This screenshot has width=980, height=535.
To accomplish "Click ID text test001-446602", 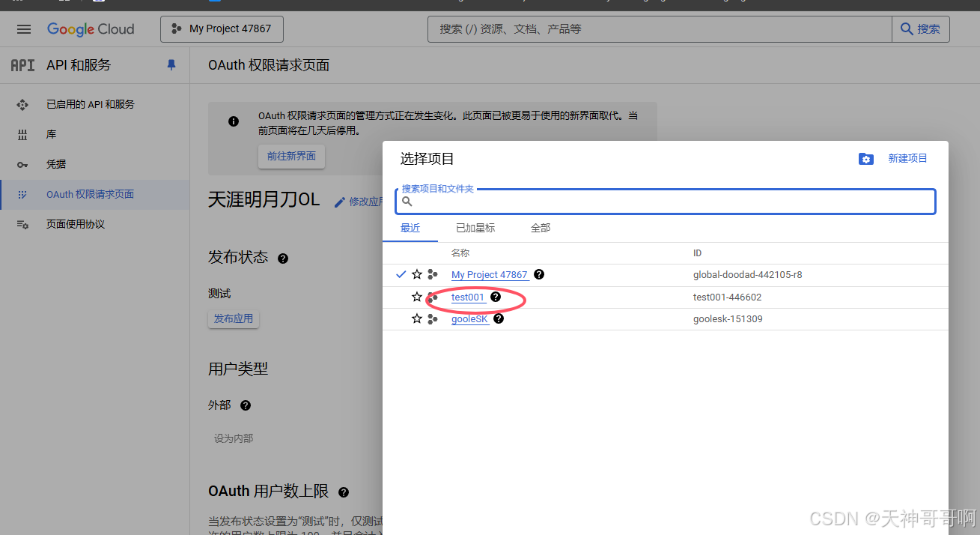I will coord(727,297).
